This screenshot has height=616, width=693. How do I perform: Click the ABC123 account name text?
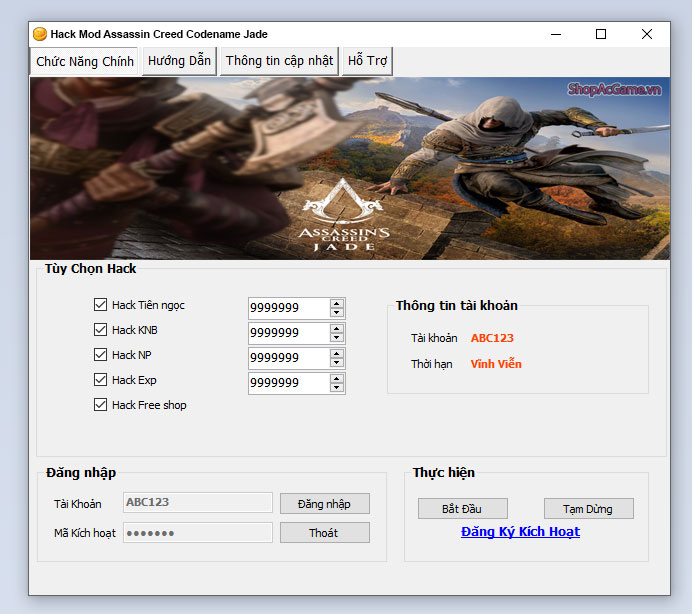click(x=492, y=338)
